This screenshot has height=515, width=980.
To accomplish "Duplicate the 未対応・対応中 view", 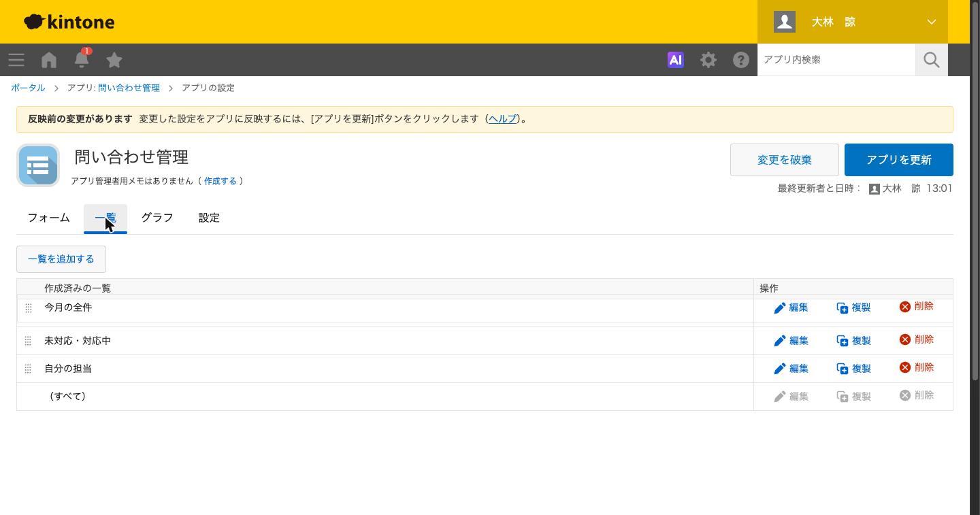I will [853, 341].
